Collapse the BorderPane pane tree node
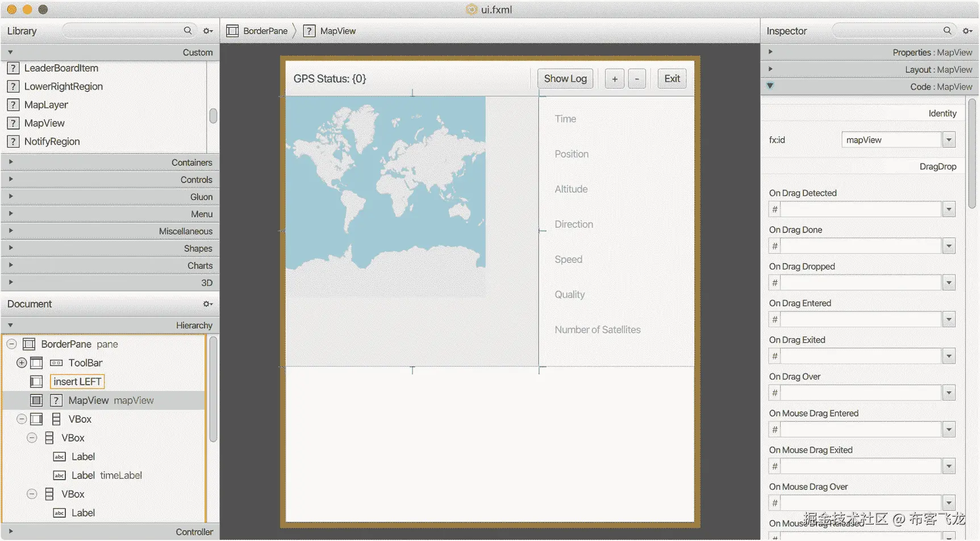 tap(11, 344)
